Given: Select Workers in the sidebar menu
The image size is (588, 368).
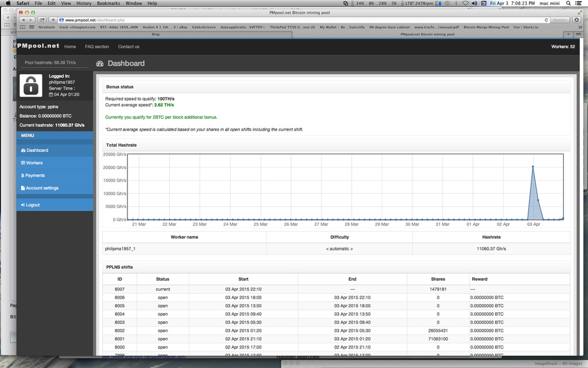Looking at the screenshot, I should click(x=55, y=163).
